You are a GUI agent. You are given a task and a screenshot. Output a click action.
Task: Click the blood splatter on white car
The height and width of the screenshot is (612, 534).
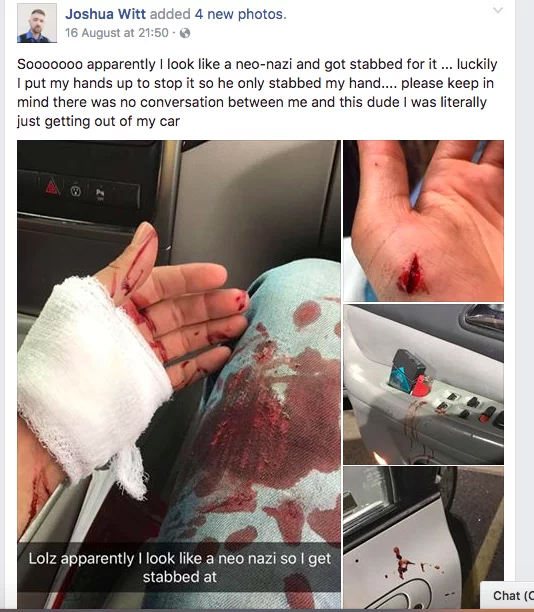click(402, 563)
